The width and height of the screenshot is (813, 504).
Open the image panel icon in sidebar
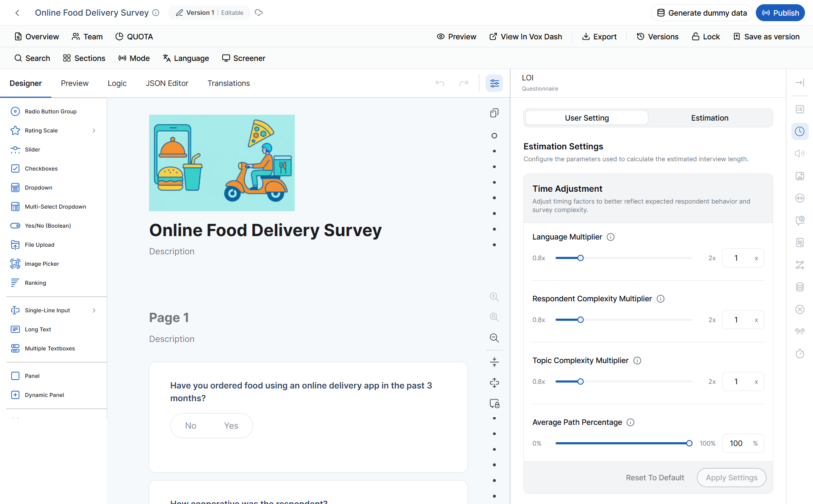(x=800, y=176)
